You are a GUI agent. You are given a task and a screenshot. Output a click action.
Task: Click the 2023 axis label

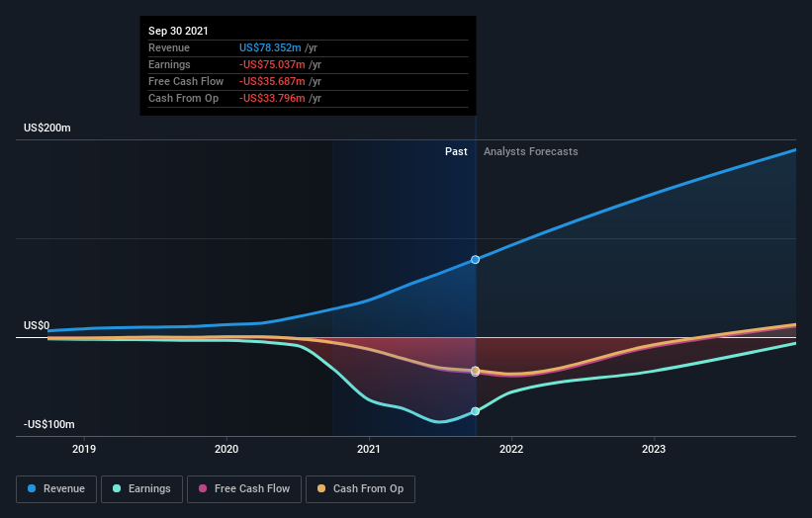pyautogui.click(x=654, y=449)
